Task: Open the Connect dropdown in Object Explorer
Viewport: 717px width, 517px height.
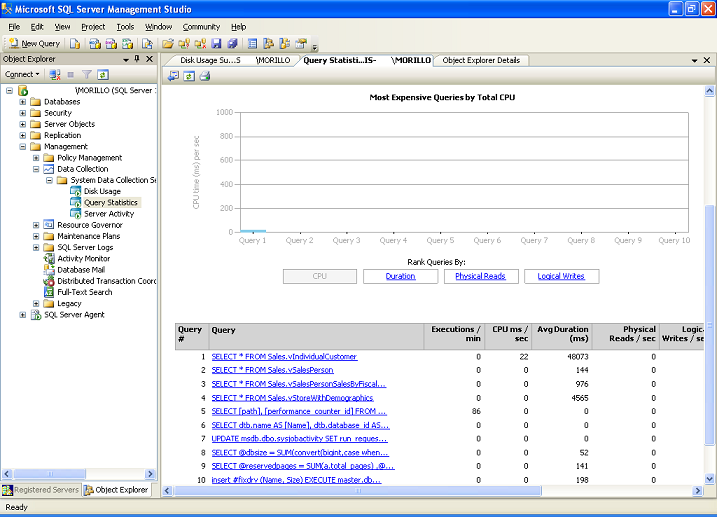Action: [21, 74]
